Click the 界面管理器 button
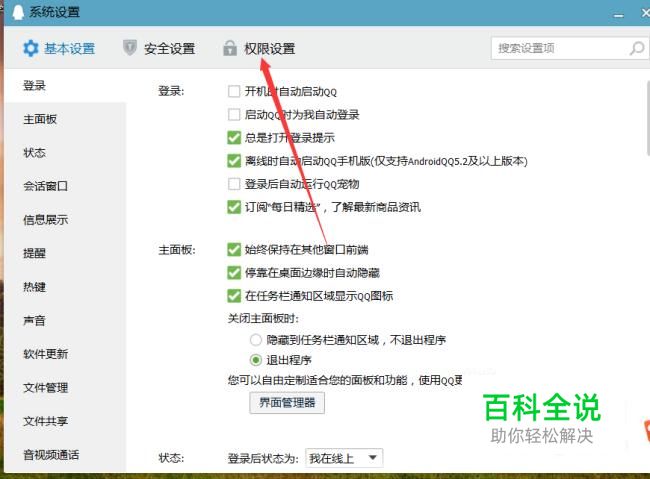Image resolution: width=650 pixels, height=479 pixels. point(287,403)
